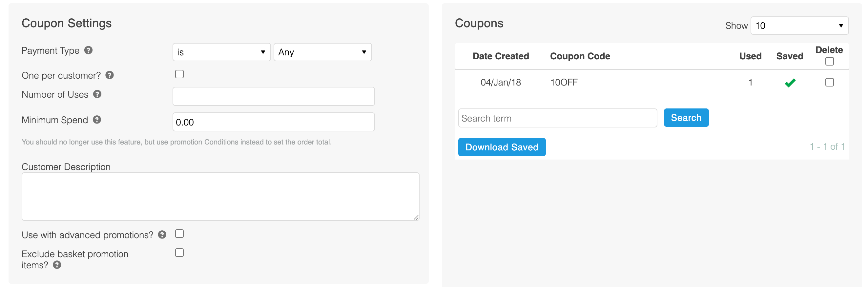Screen dimensions: 868x287
Task: Click Exclude basket promotion items help icon
Action: point(57,265)
